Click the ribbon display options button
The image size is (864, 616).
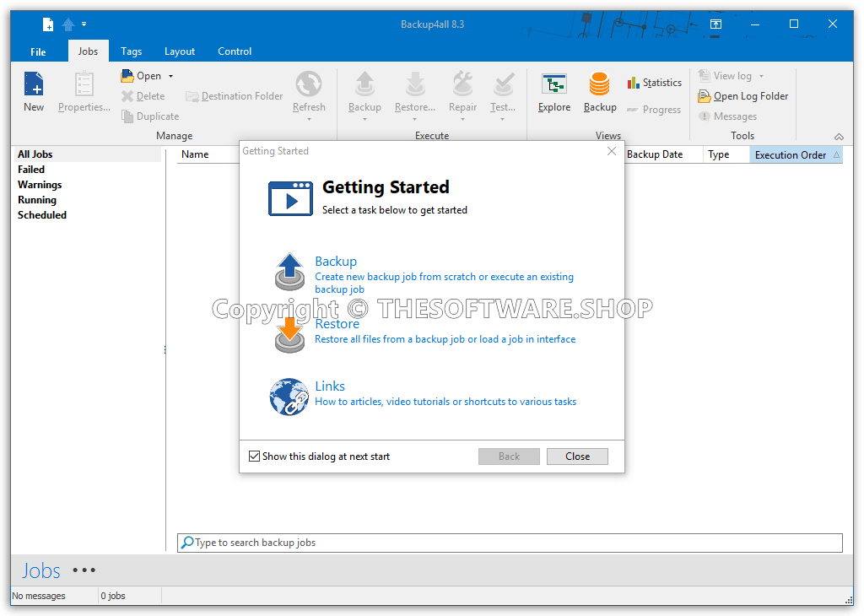coord(715,24)
